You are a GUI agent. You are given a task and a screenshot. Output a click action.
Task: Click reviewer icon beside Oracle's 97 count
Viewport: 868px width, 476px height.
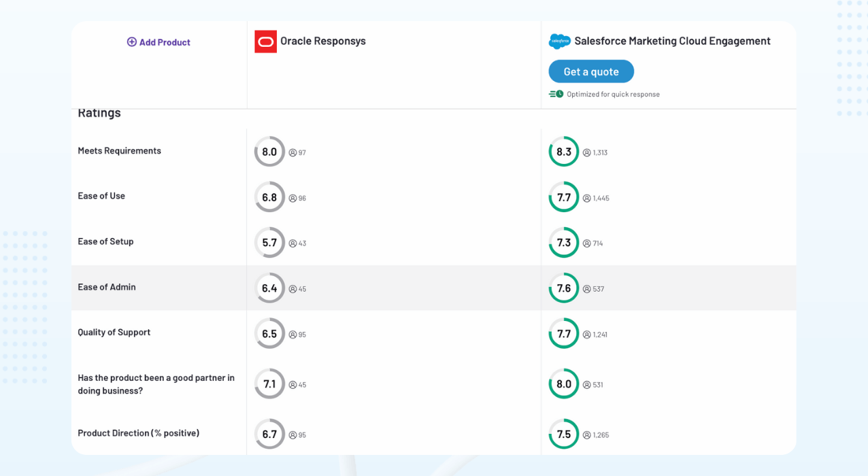click(293, 153)
